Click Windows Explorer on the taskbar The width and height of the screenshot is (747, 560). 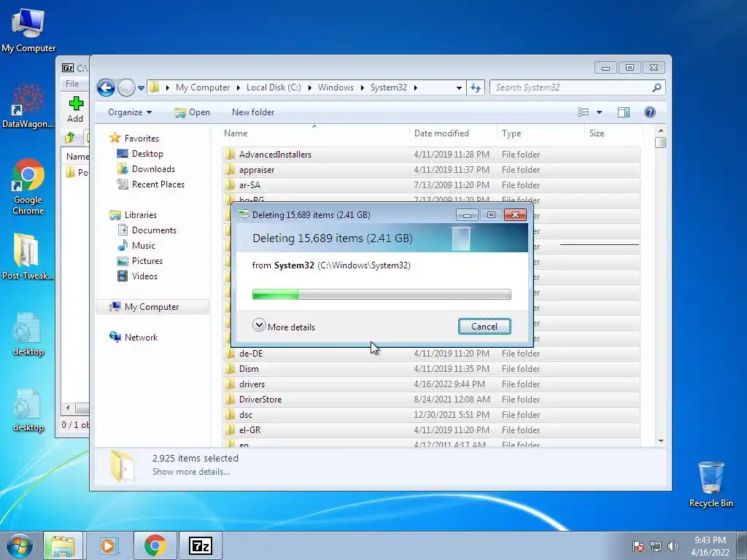63,545
